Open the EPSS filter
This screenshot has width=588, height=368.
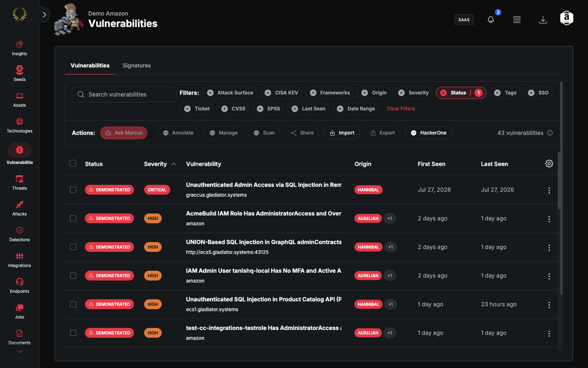click(268, 109)
